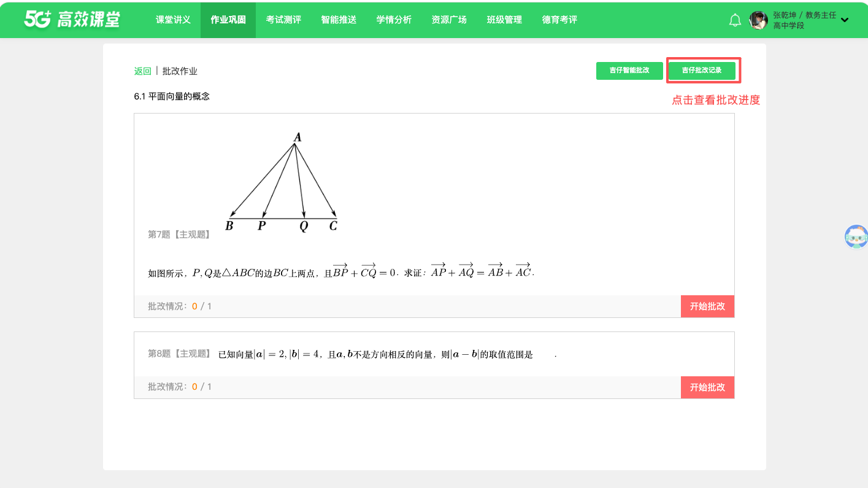Click the triangle diagram in question 7
The image size is (868, 488).
pyautogui.click(x=282, y=182)
